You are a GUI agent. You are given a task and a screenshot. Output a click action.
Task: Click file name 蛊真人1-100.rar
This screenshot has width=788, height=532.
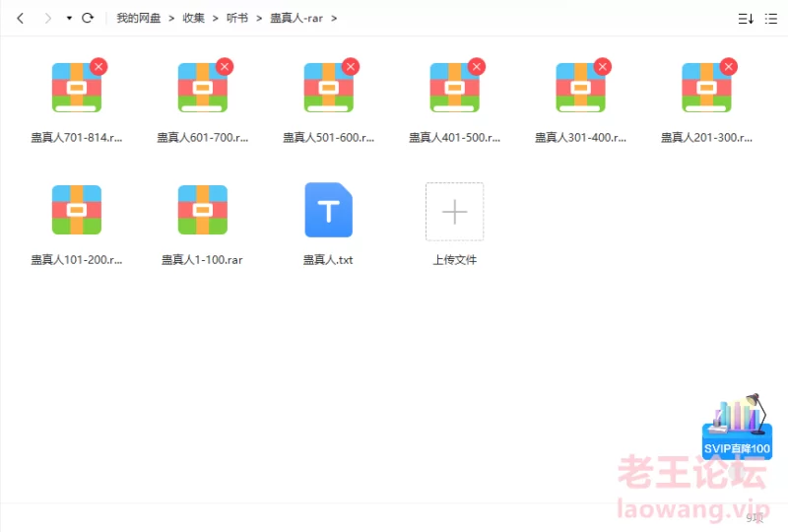coord(202,259)
